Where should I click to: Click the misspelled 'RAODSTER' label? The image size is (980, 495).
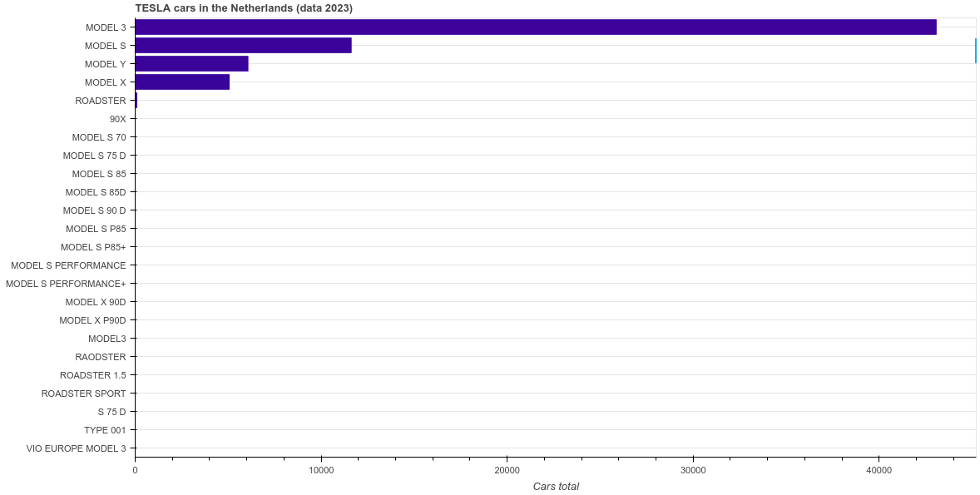pos(101,357)
